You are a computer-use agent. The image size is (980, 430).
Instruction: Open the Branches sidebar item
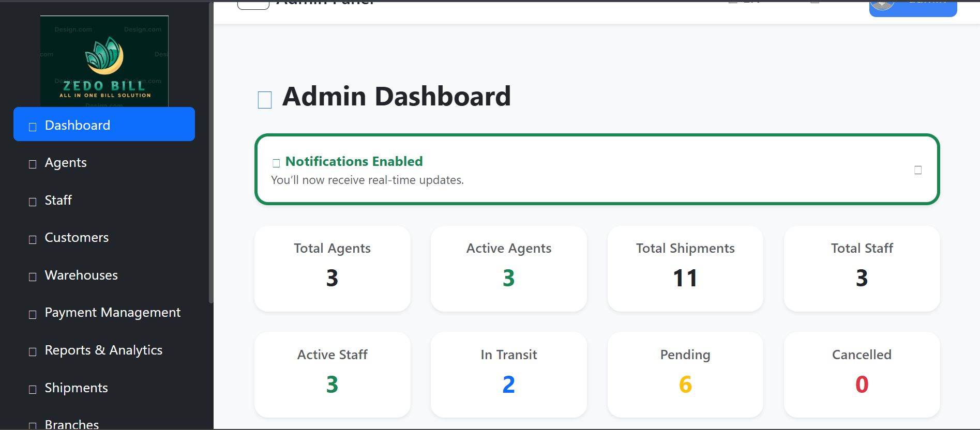pyautogui.click(x=71, y=424)
